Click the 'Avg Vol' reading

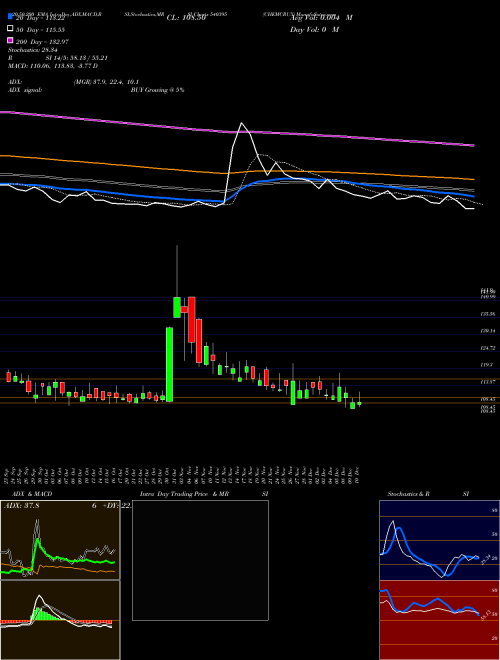(321, 18)
